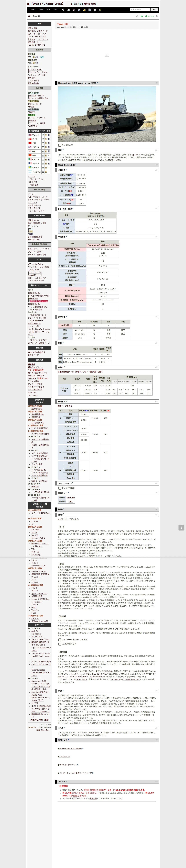This screenshot has width=186, height=868.
Task: Open the Type 90 link in research tree
Action: [x=71, y=497]
